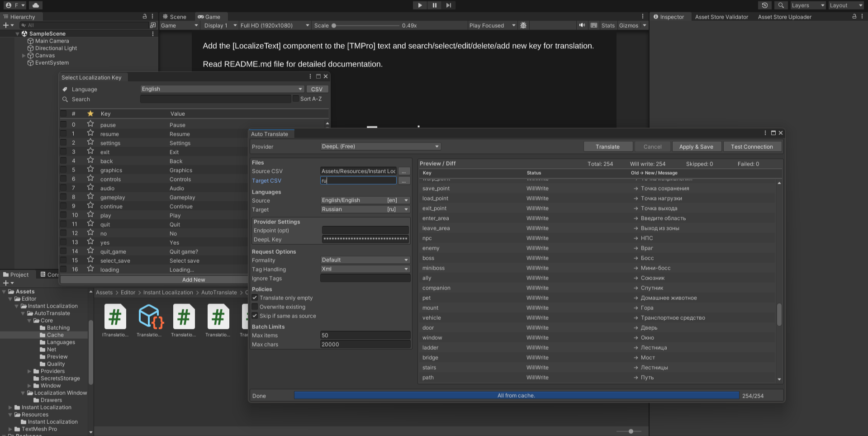
Task: Open the Provider DeepL (Free) dropdown
Action: [380, 147]
